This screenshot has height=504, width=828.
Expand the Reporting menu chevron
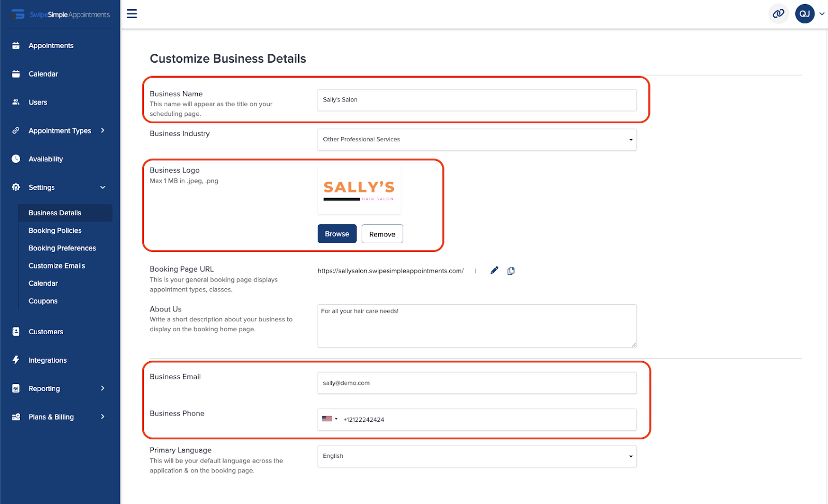(x=102, y=388)
